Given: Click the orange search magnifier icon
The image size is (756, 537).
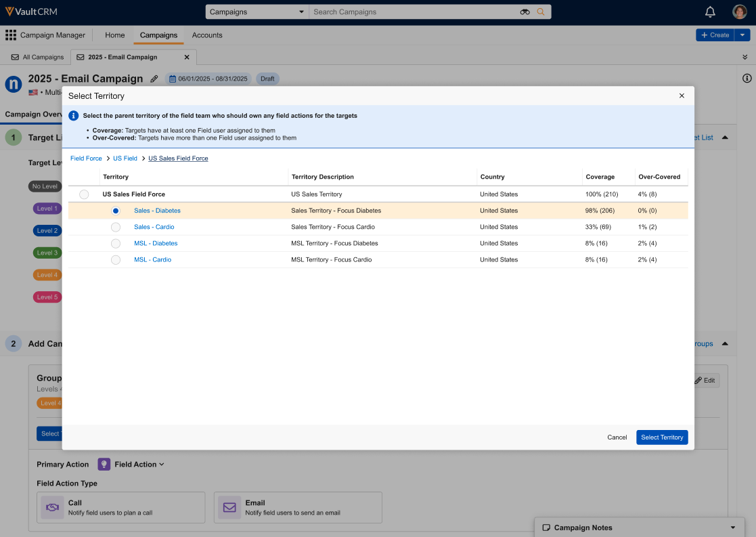Looking at the screenshot, I should 541,12.
